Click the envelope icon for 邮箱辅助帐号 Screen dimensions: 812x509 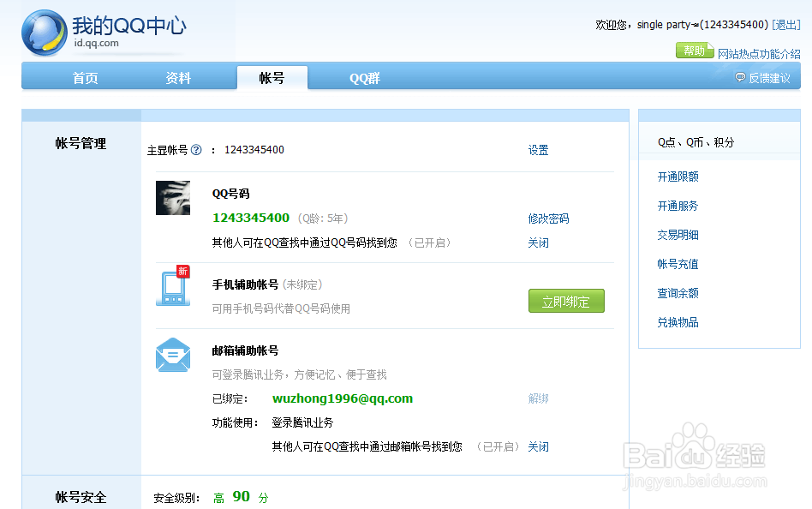coord(173,355)
